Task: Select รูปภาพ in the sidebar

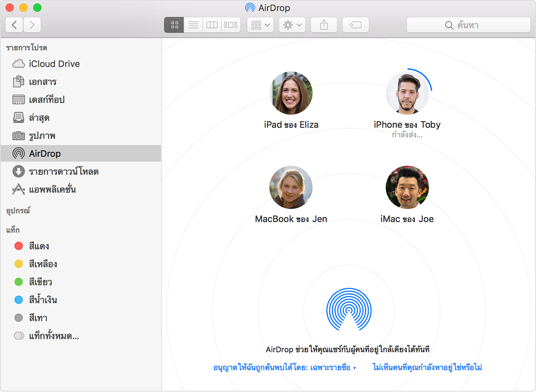Action: coord(80,136)
